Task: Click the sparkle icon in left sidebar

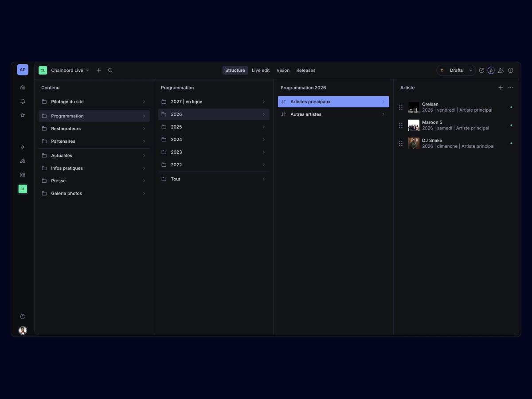Action: tap(23, 147)
